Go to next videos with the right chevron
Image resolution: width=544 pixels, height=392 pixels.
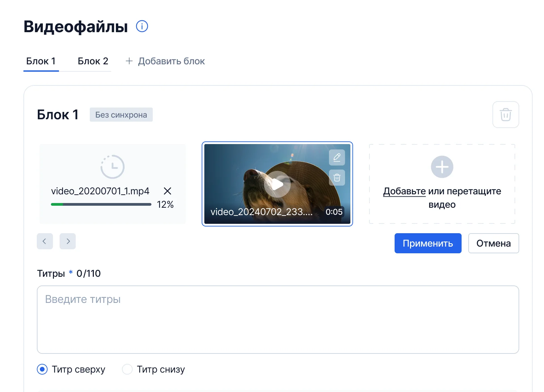click(68, 241)
